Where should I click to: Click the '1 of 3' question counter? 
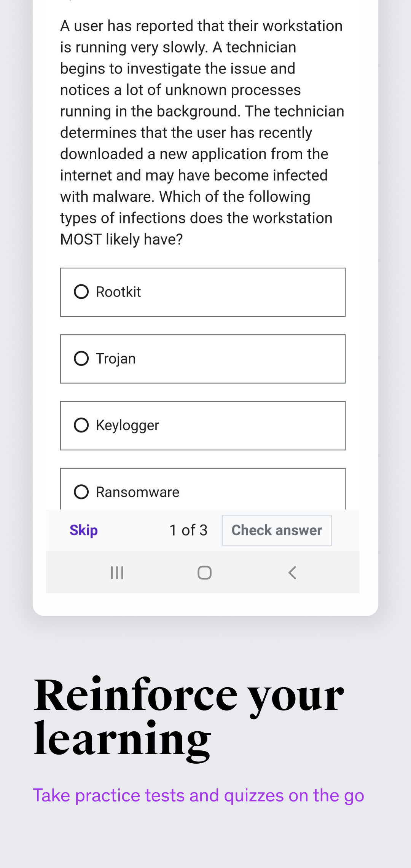point(188,530)
